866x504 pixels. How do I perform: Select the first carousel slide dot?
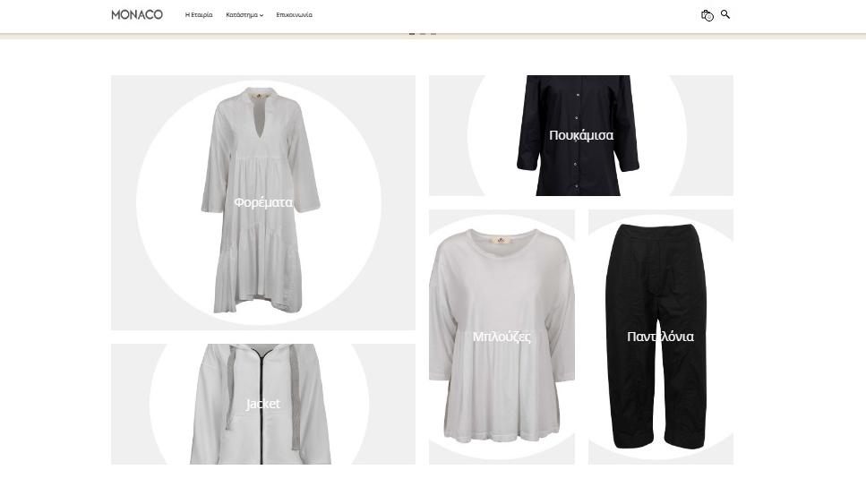coord(412,34)
